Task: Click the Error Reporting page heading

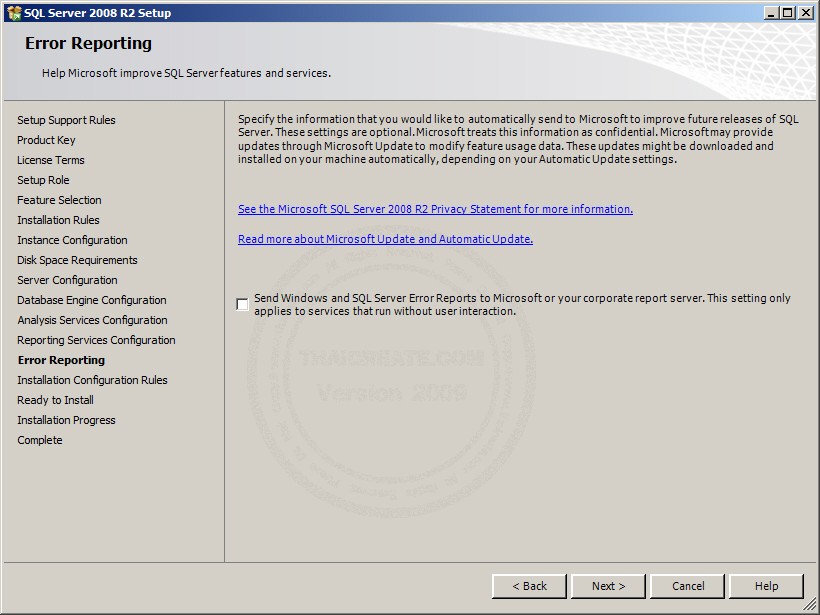Action: [x=88, y=43]
